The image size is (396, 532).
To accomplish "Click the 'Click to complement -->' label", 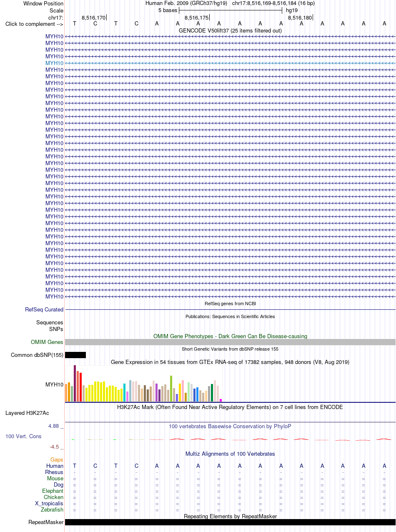I will pyautogui.click(x=34, y=24).
